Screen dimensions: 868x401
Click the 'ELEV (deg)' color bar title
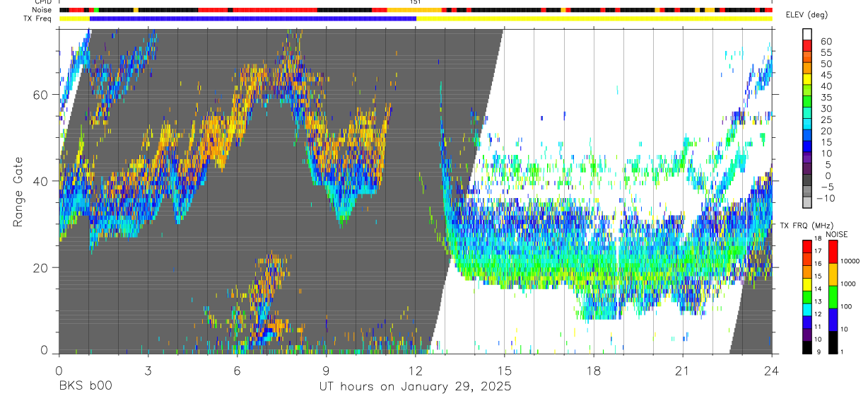coord(806,16)
